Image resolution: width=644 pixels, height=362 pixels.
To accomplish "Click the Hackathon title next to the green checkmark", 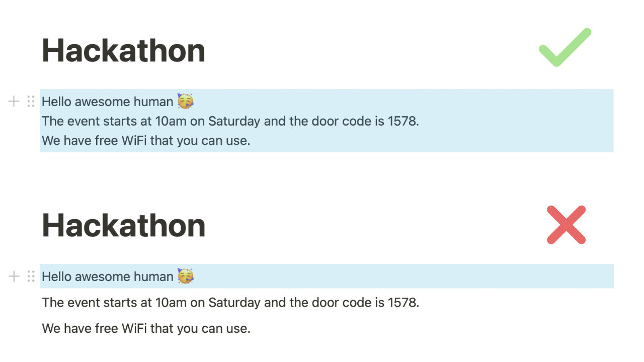I will point(123,51).
